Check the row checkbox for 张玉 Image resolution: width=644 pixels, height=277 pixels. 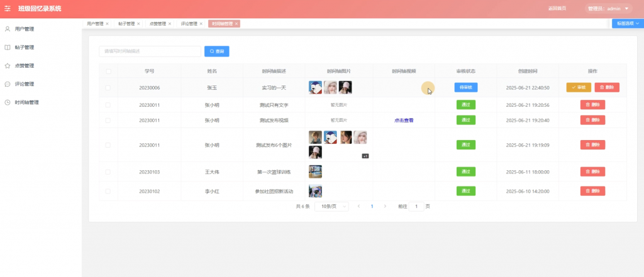(108, 87)
